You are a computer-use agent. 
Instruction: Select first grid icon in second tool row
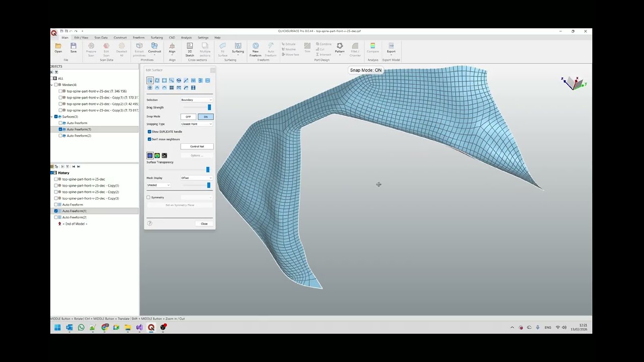(x=150, y=87)
